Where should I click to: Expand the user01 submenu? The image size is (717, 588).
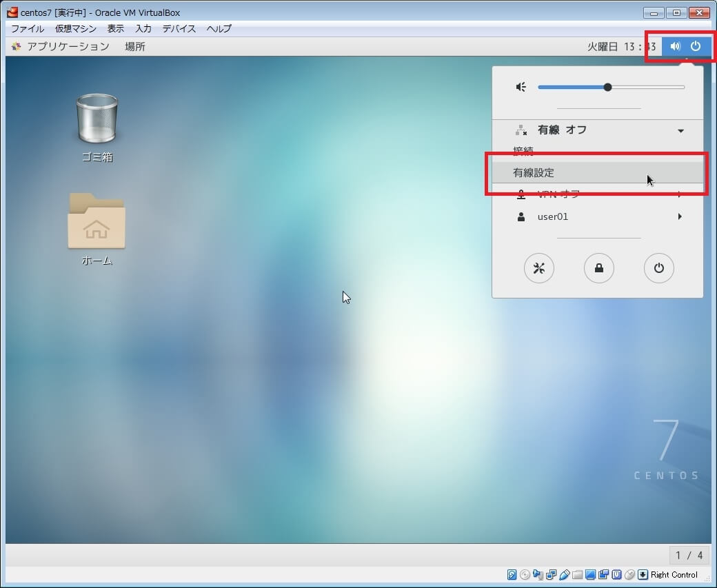[x=680, y=216]
